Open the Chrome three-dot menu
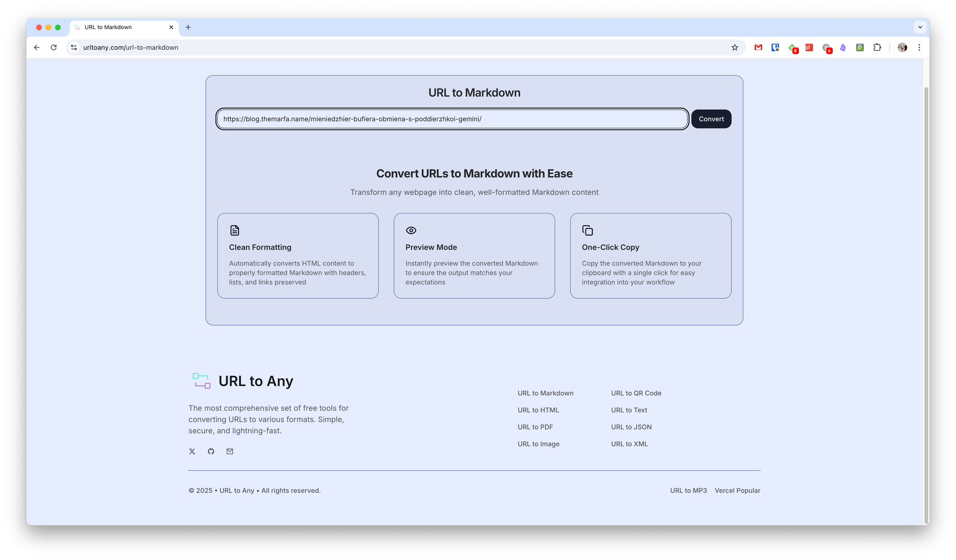956x560 pixels. click(919, 47)
